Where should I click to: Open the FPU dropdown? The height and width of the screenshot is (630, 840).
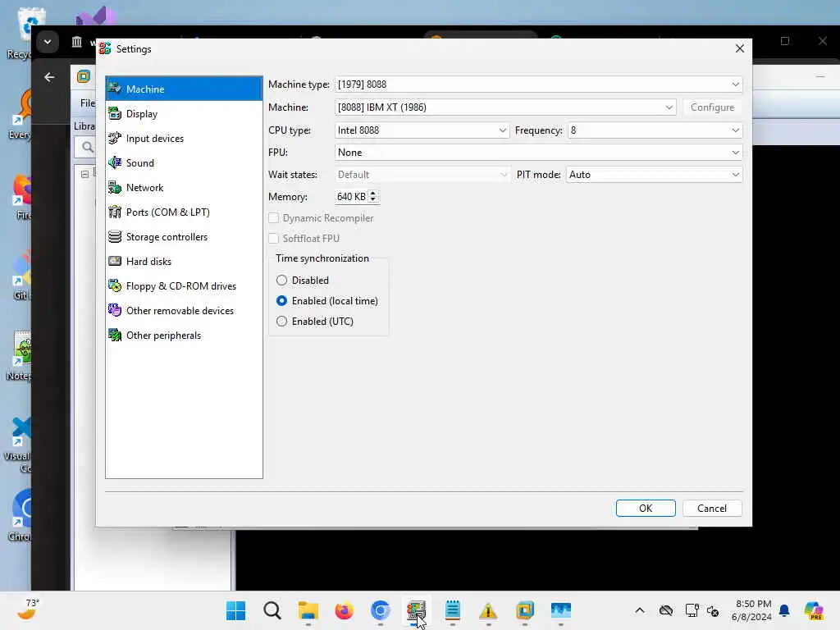click(538, 153)
